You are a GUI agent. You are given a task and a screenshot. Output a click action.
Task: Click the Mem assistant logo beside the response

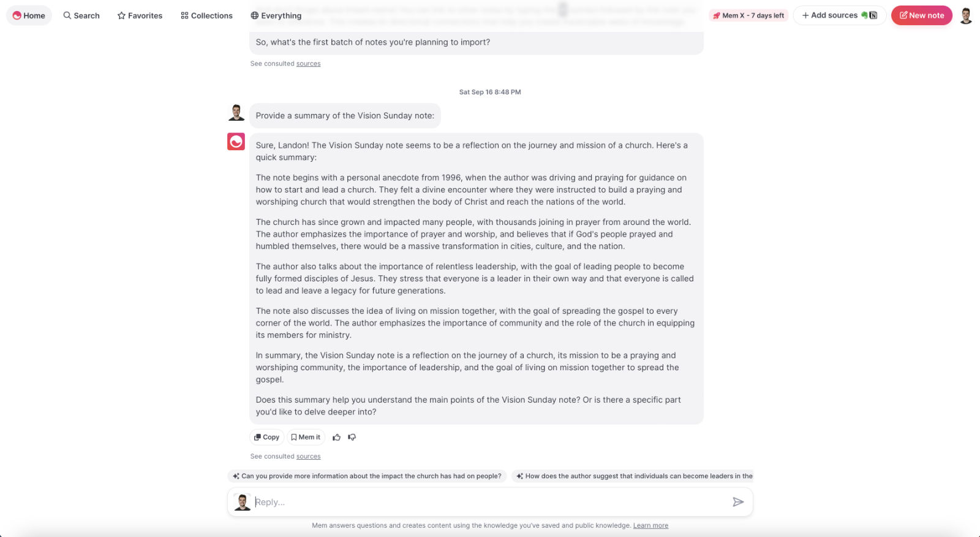tap(236, 142)
